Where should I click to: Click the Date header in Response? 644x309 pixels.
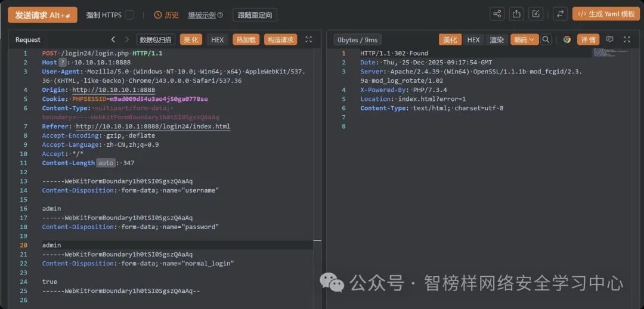click(426, 63)
